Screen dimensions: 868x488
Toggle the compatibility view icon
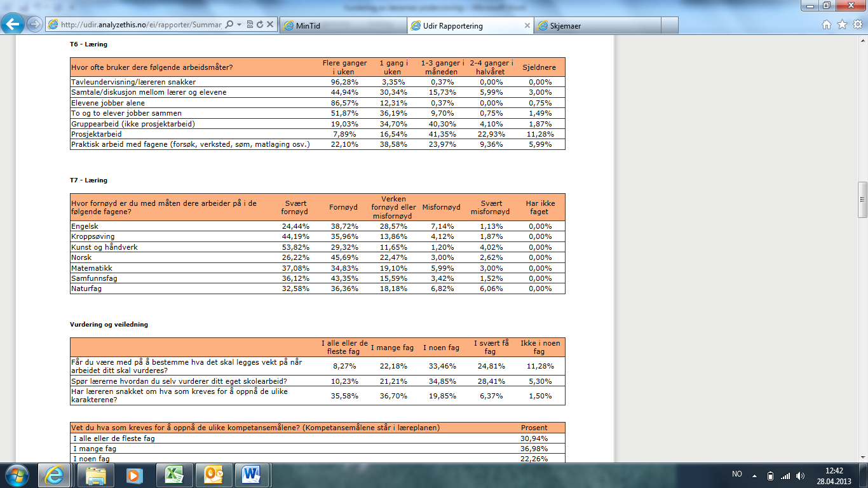click(x=250, y=25)
